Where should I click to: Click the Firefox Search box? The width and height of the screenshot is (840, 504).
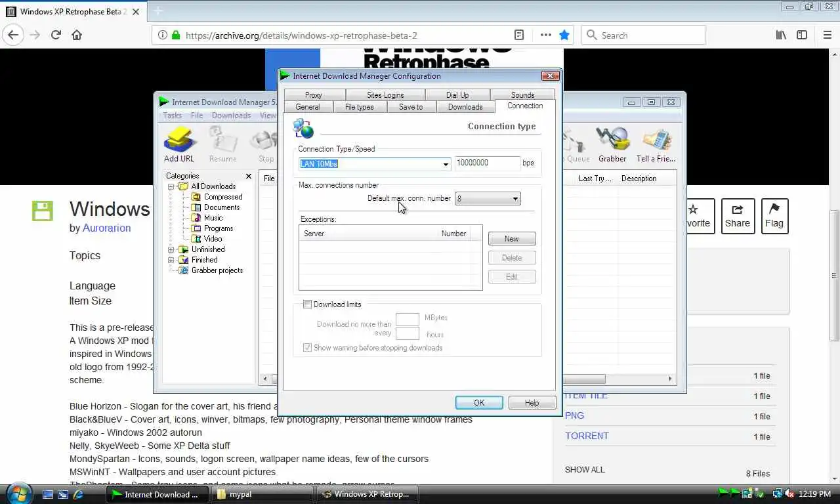pos(643,35)
